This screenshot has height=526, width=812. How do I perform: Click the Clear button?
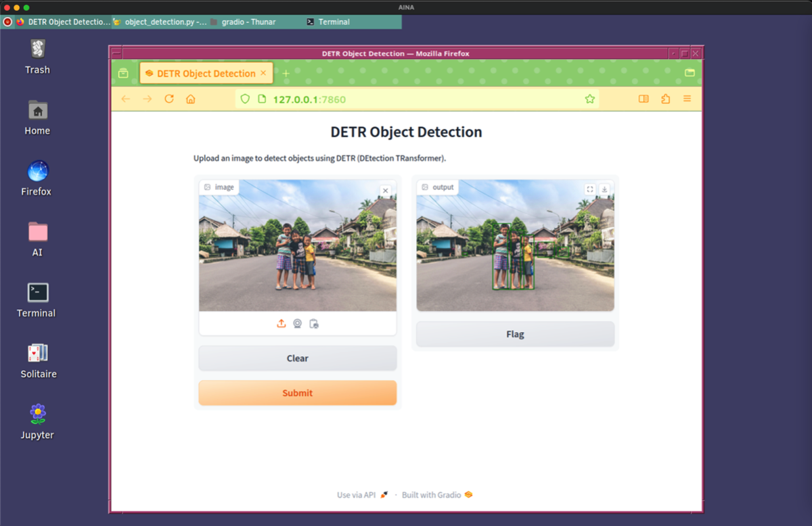[297, 358]
